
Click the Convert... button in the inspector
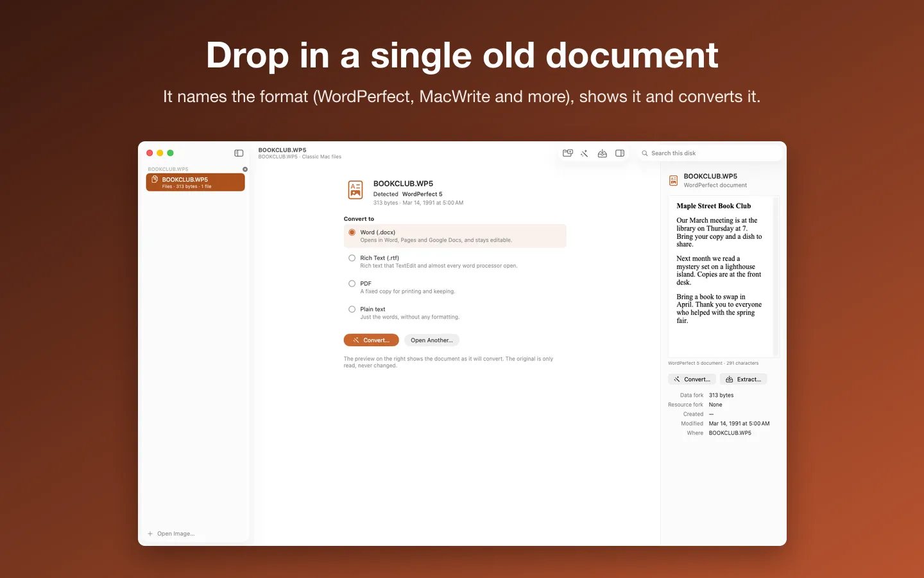tap(692, 380)
